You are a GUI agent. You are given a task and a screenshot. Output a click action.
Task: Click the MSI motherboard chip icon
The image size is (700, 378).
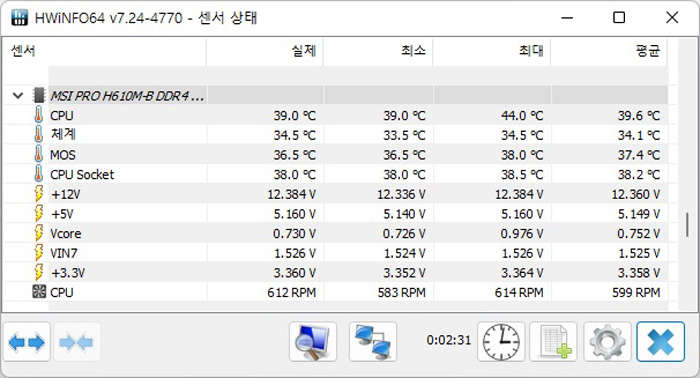(39, 96)
